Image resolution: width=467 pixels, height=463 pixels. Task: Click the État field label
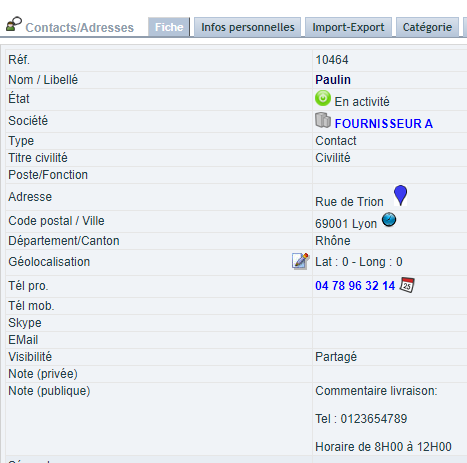point(19,98)
